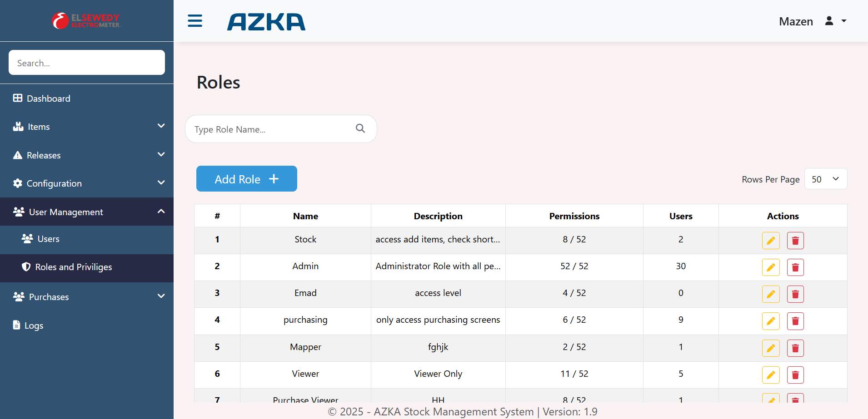This screenshot has height=419, width=868.
Task: Click the hamburger menu icon
Action: coord(195,21)
